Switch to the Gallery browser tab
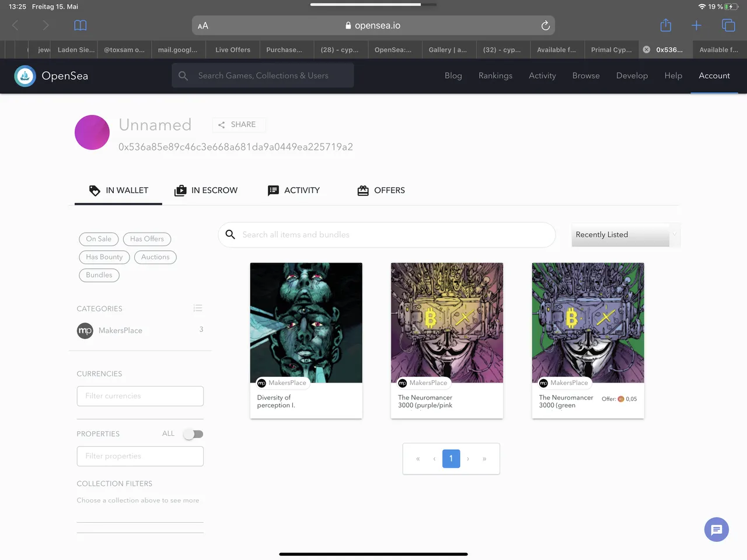The width and height of the screenshot is (747, 560). [448, 50]
